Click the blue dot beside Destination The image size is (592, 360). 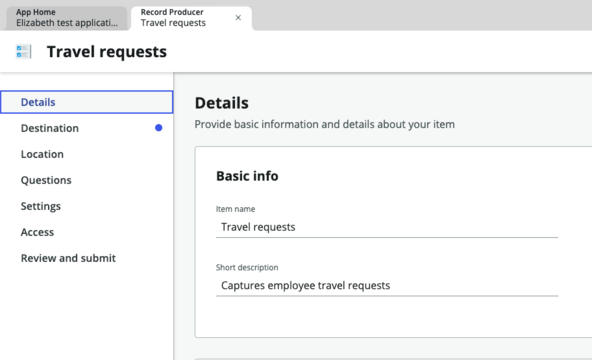pyautogui.click(x=159, y=128)
